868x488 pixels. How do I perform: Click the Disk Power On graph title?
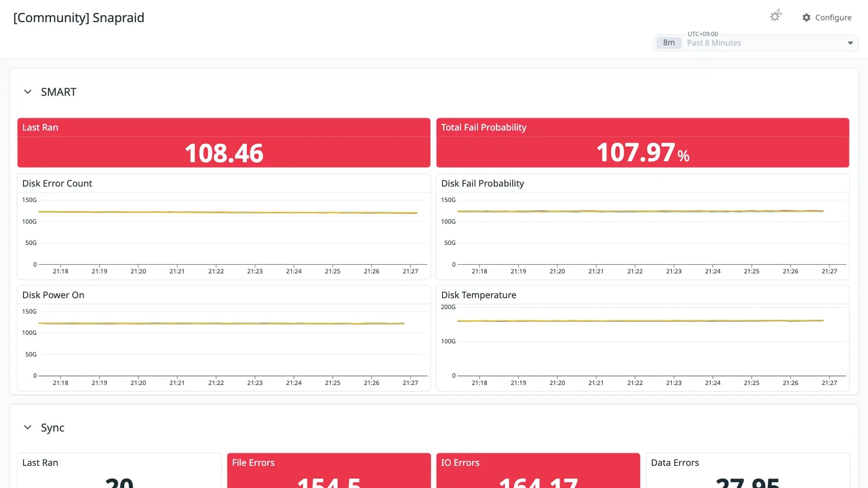(x=53, y=295)
